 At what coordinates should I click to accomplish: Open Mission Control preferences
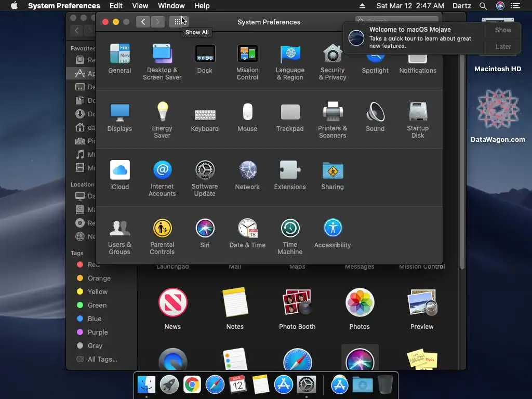click(247, 62)
